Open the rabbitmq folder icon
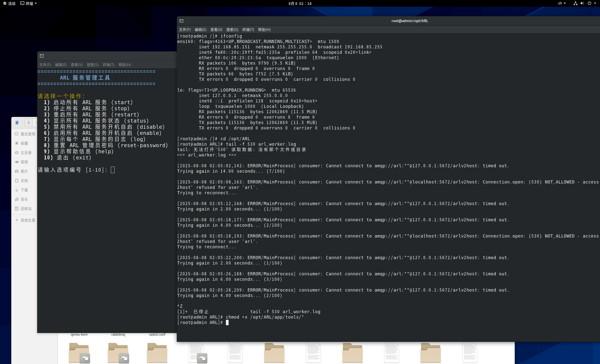 pos(118,353)
